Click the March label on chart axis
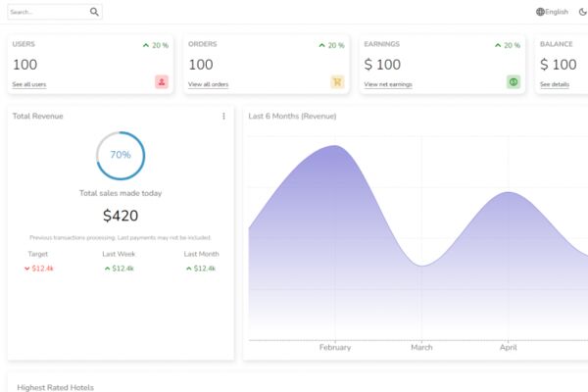 (x=421, y=347)
